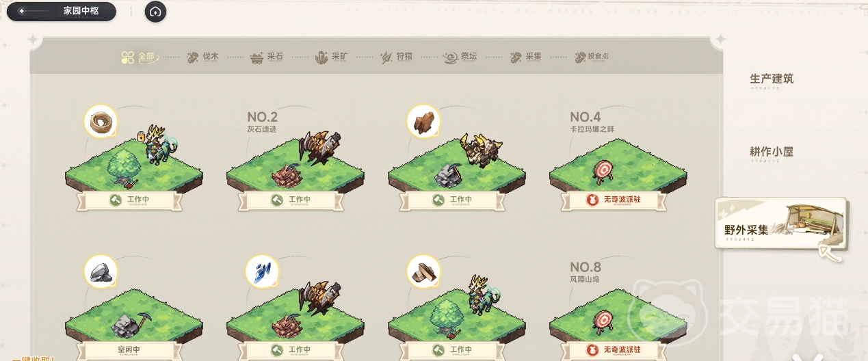The width and height of the screenshot is (868, 361).
Task: Click the NO.4 卡拉玛娜之畔 无奇波派驻 button
Action: pyautogui.click(x=612, y=200)
